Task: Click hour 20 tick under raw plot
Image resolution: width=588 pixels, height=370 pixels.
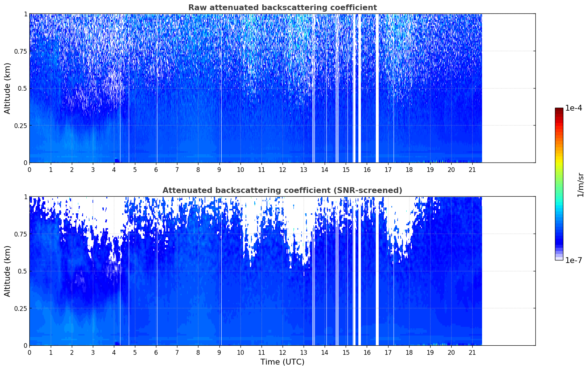Action: click(451, 169)
